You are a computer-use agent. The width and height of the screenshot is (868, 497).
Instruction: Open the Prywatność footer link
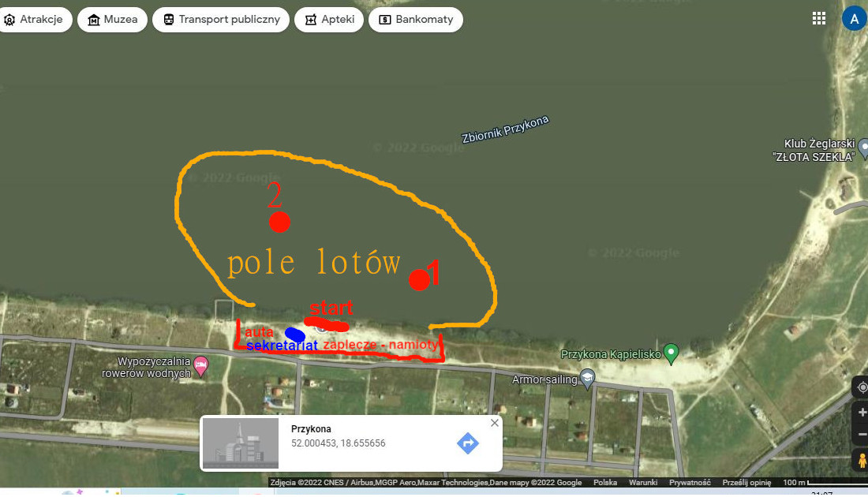point(690,482)
